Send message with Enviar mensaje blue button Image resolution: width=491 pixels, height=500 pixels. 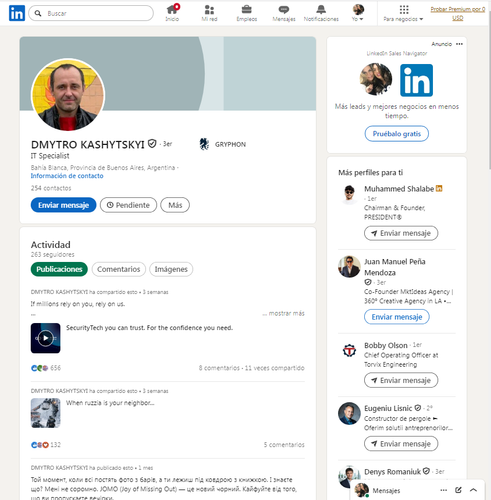pyautogui.click(x=63, y=205)
